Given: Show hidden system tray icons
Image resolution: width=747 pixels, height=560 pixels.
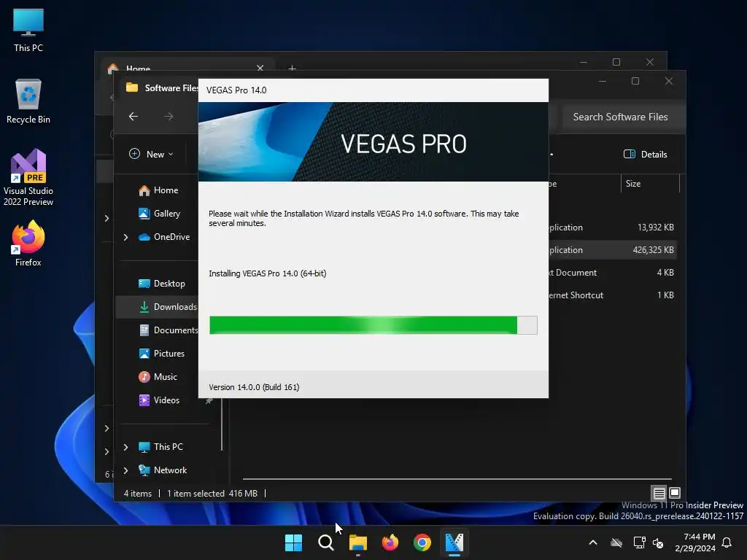Looking at the screenshot, I should 593,542.
